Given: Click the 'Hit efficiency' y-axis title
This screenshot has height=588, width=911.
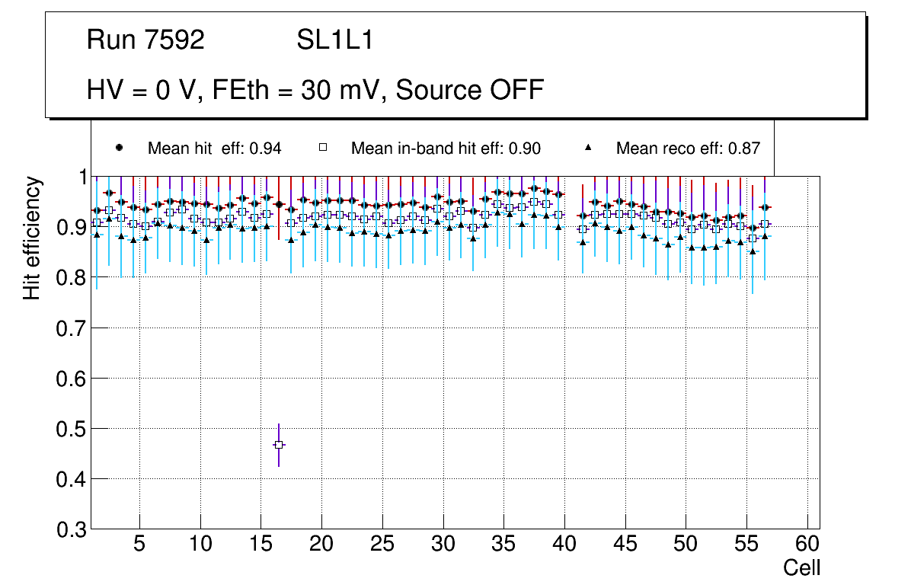Looking at the screenshot, I should tap(32, 237).
